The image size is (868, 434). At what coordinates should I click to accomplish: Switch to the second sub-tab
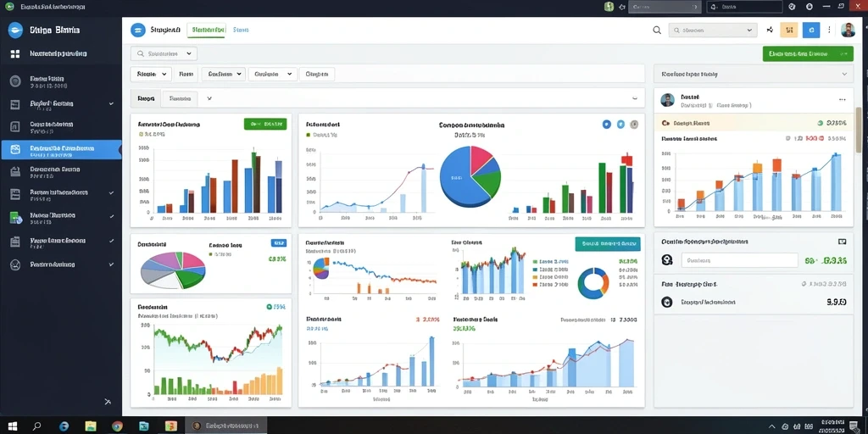point(180,98)
